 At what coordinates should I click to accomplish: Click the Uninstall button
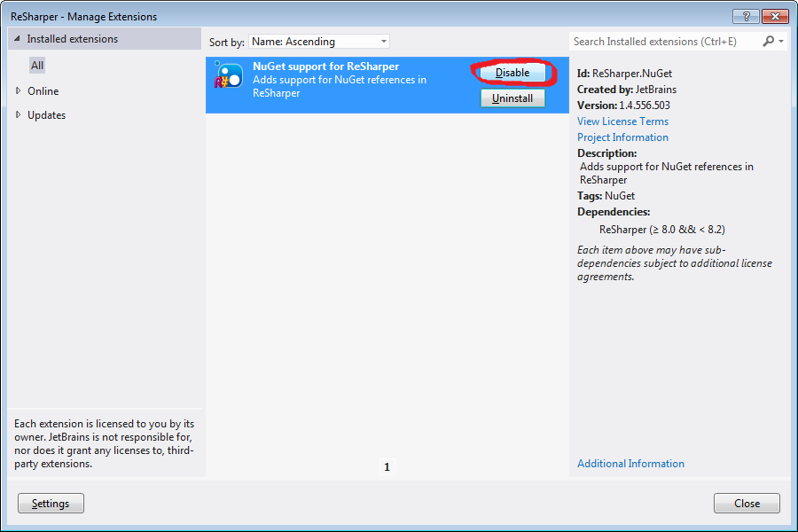(512, 98)
